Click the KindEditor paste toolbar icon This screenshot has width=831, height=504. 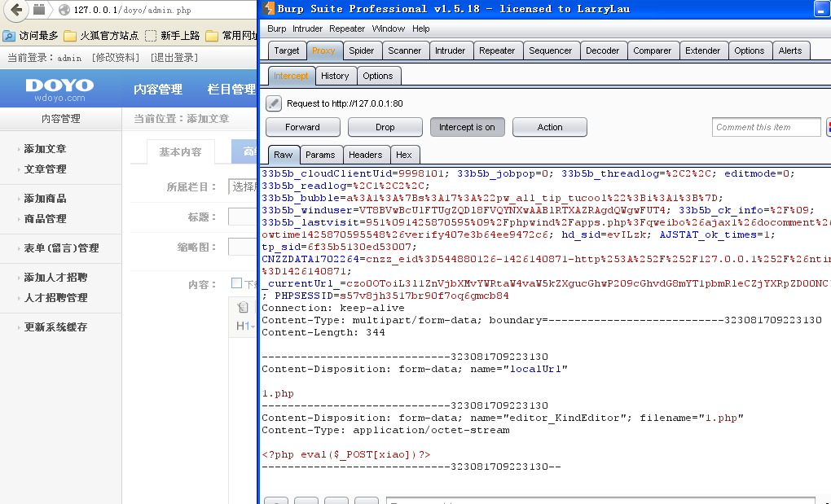[242, 307]
